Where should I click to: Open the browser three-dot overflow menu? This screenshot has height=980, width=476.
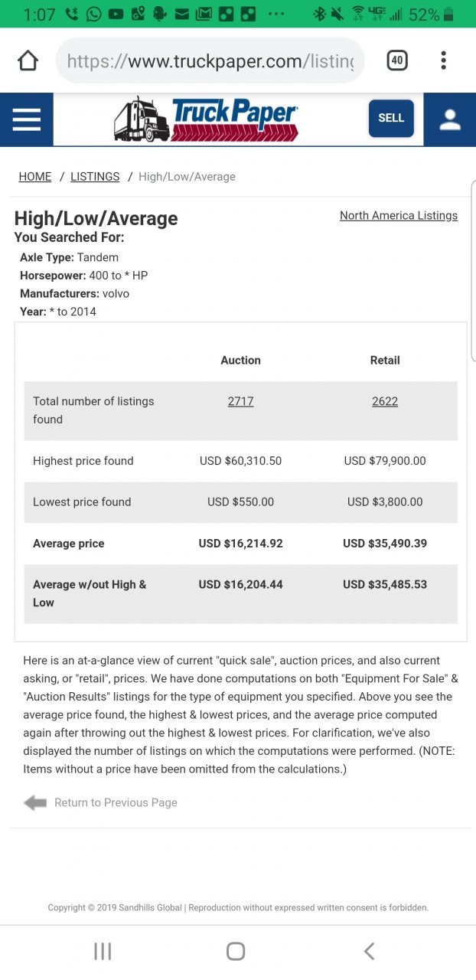tap(443, 60)
